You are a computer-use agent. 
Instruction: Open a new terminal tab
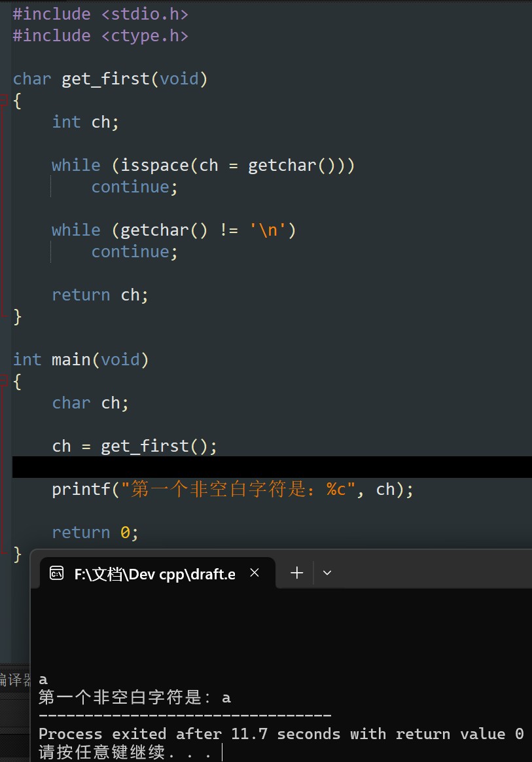[x=297, y=573]
